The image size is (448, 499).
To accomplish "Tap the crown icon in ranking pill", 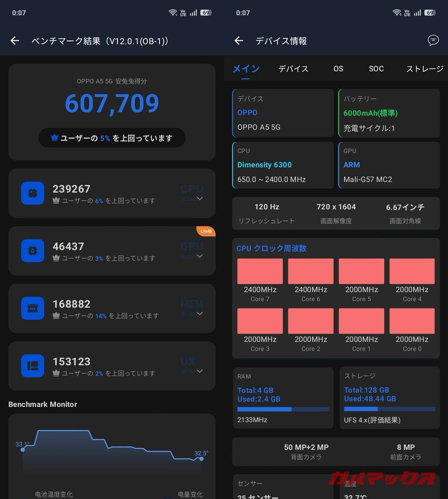I will [54, 138].
